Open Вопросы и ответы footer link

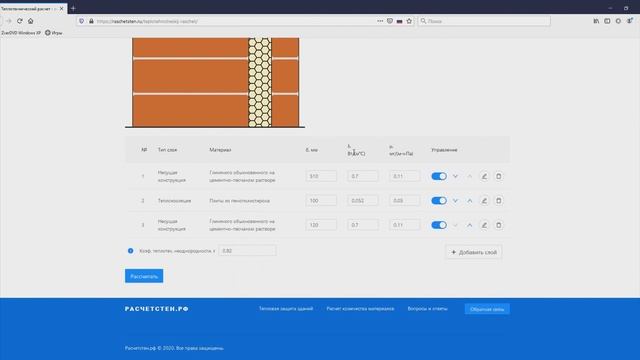(x=427, y=309)
